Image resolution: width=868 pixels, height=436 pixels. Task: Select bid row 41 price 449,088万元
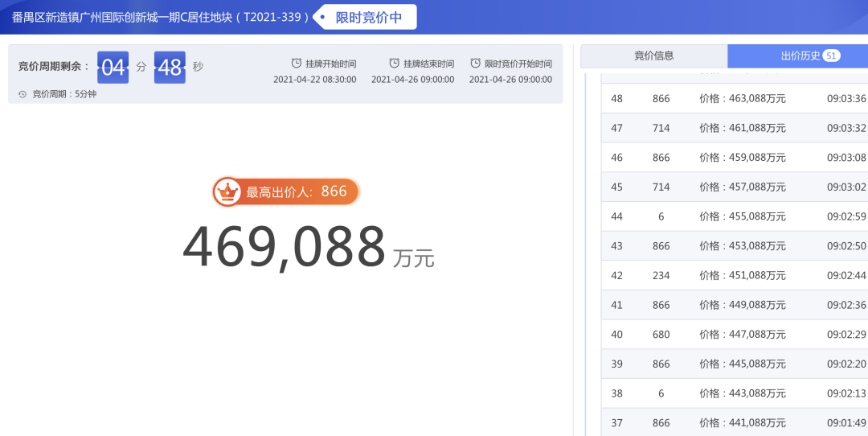(735, 305)
